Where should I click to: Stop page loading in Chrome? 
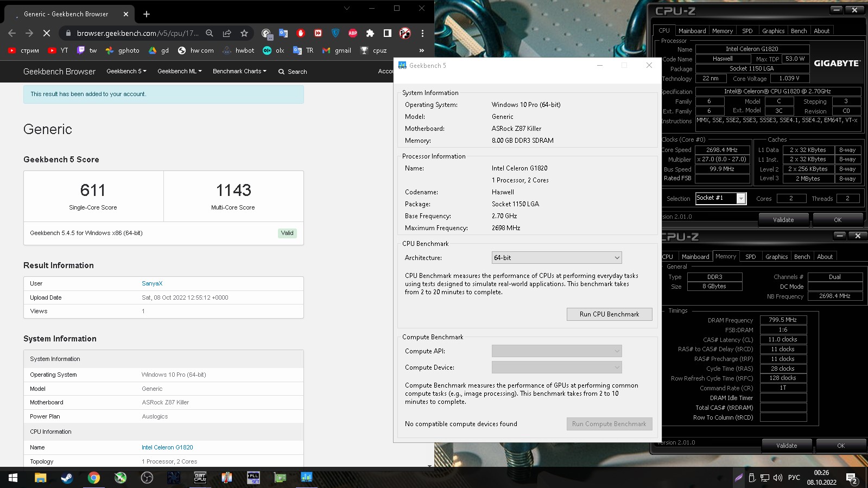pos(47,33)
